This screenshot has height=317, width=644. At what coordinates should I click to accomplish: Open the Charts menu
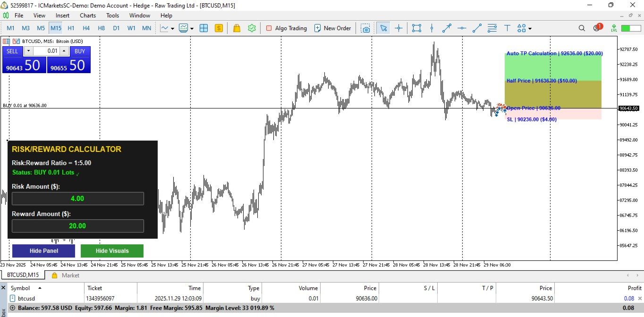(88, 16)
